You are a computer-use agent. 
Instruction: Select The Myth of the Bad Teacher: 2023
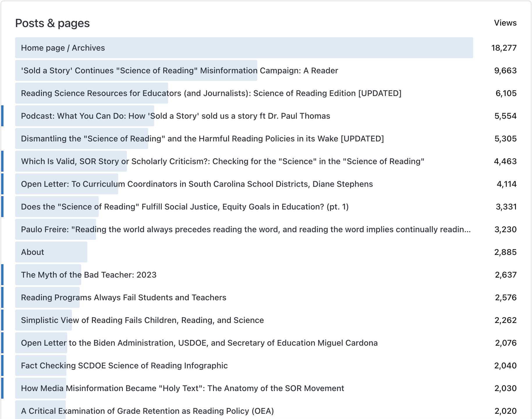(89, 275)
